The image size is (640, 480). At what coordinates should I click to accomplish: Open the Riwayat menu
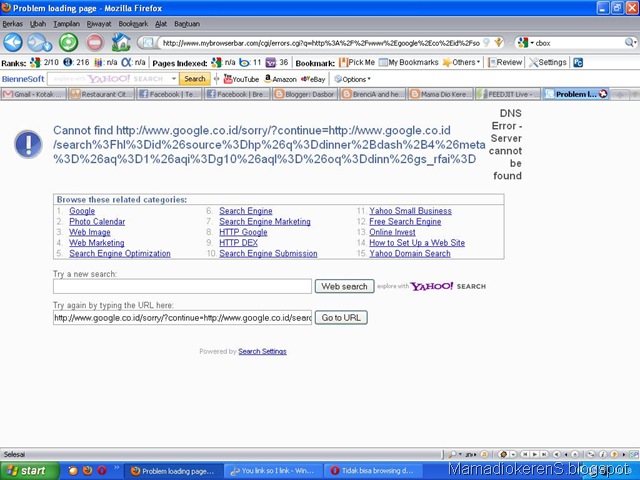click(99, 24)
